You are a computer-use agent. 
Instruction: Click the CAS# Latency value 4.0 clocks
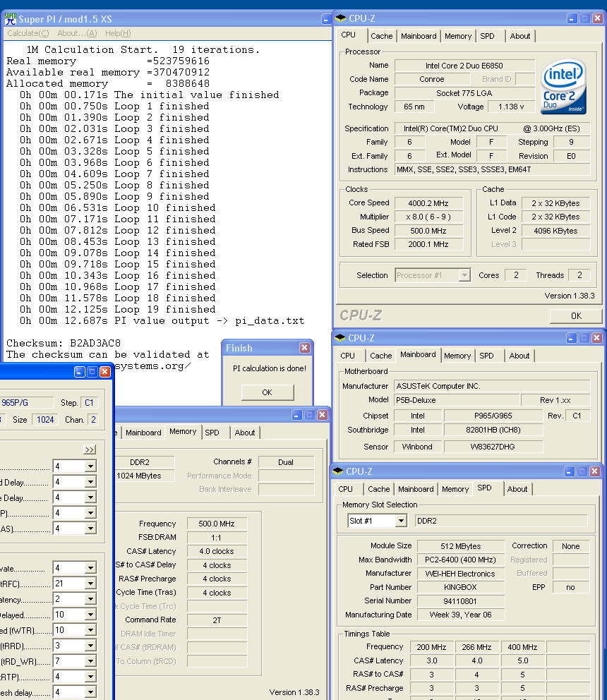coord(217,552)
